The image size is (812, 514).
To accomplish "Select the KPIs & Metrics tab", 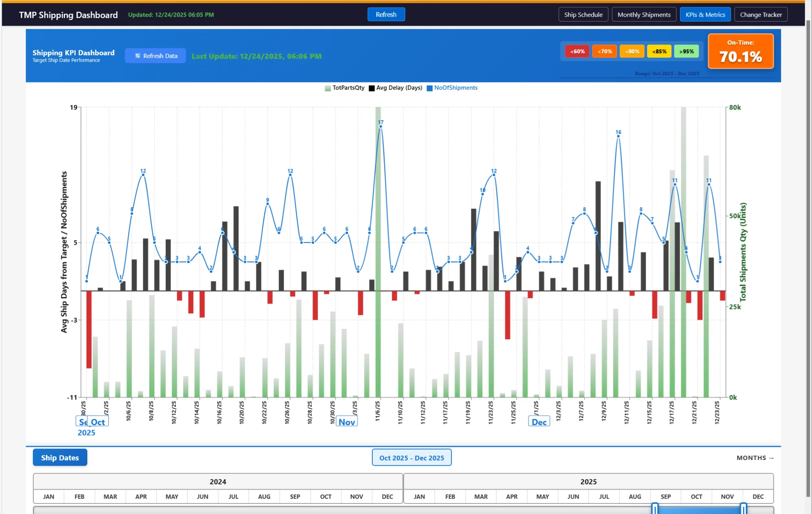I will (705, 14).
